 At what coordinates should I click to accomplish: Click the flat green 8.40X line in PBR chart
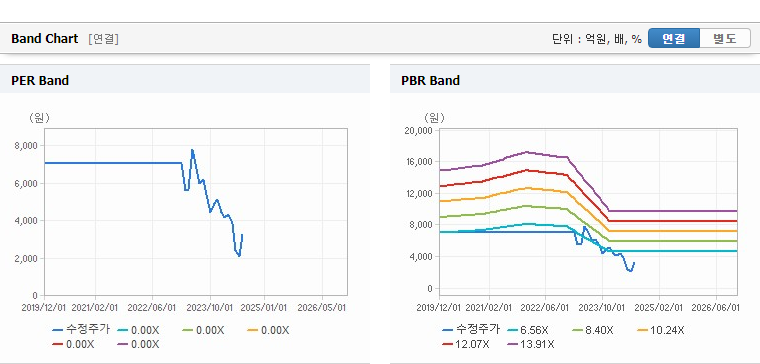674,240
